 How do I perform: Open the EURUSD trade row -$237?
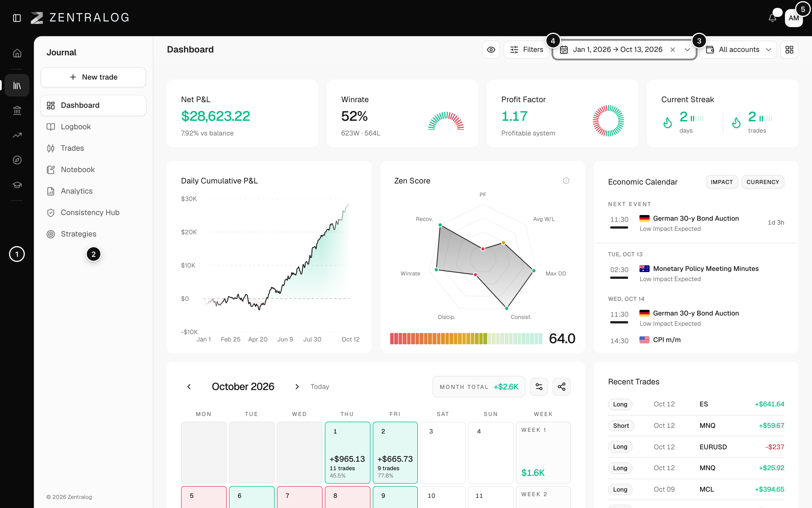[696, 447]
